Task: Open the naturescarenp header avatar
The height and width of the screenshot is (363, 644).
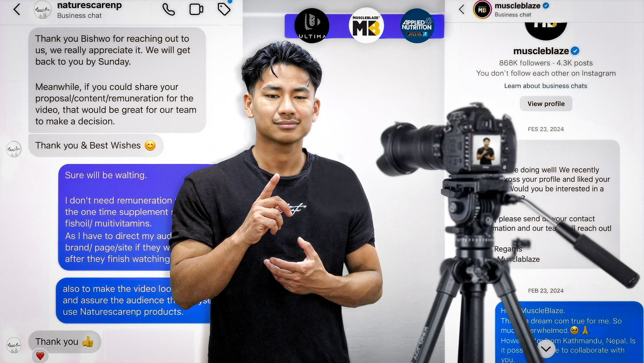Action: pyautogui.click(x=43, y=9)
